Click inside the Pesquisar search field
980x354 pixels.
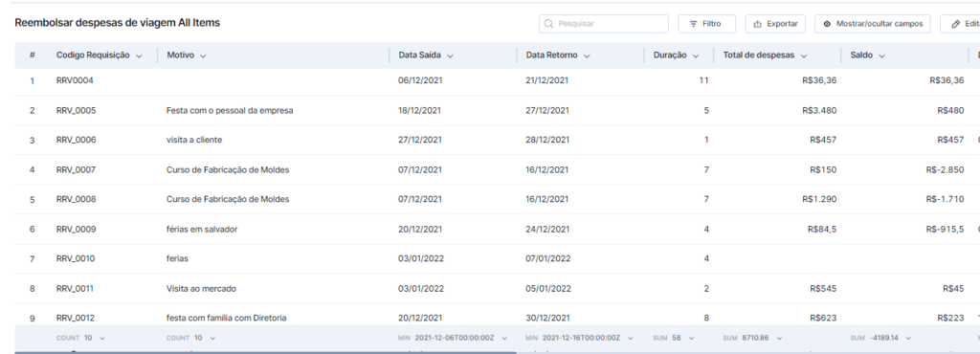(x=604, y=24)
